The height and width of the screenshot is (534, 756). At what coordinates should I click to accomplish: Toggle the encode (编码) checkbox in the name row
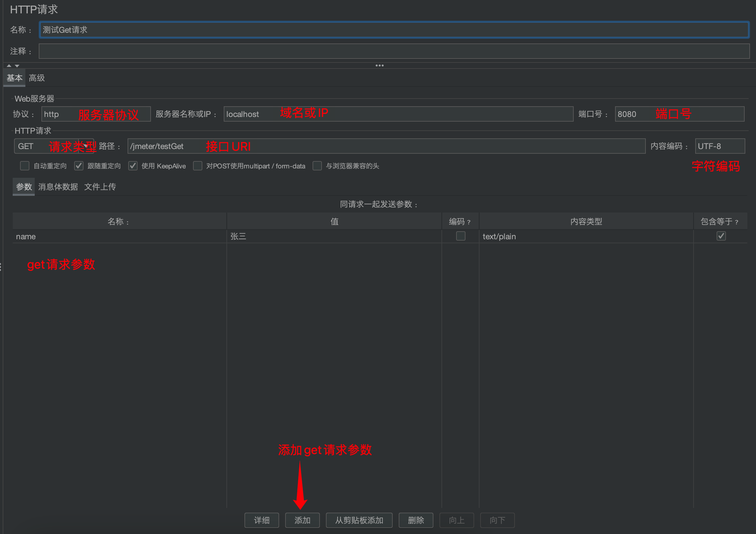pyautogui.click(x=460, y=236)
